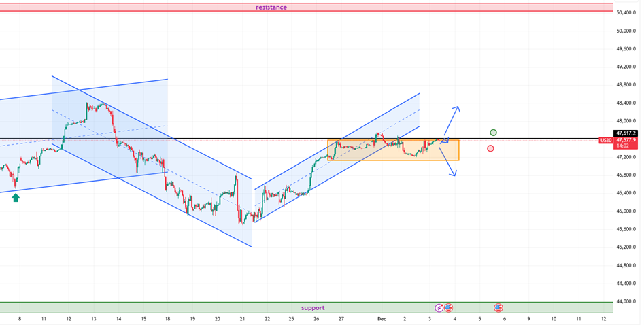Click the black 47,617.2 price label
This screenshot has width=644, height=325.
[625, 133]
